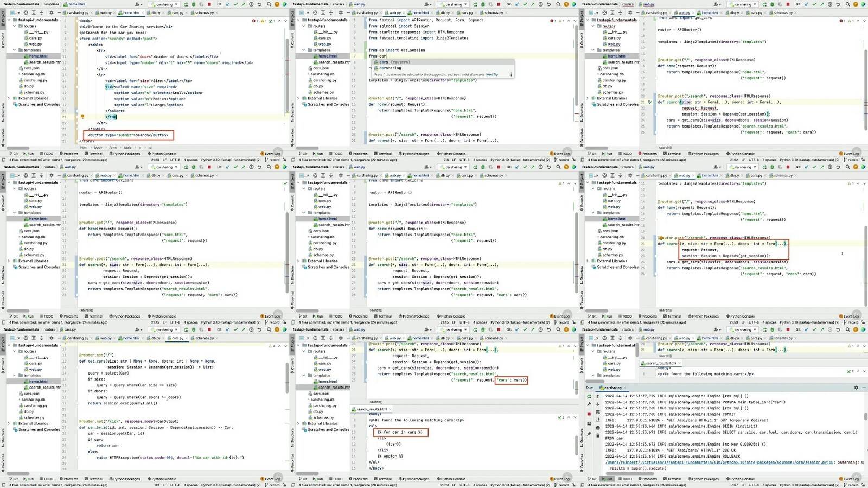Jump up the stack trace in the Run console
This screenshot has height=488, width=868.
pyautogui.click(x=598, y=396)
